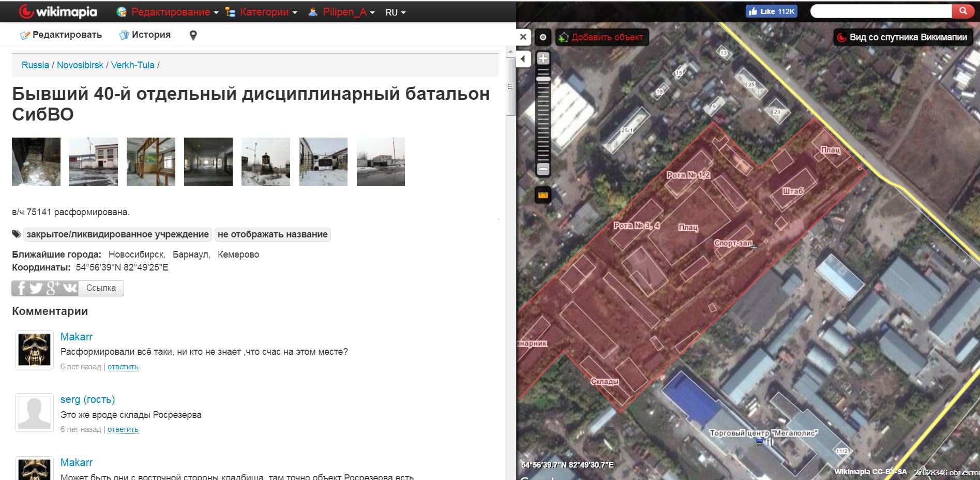Reply to serg's comment
Viewport: 980px width, 480px height.
coord(123,429)
